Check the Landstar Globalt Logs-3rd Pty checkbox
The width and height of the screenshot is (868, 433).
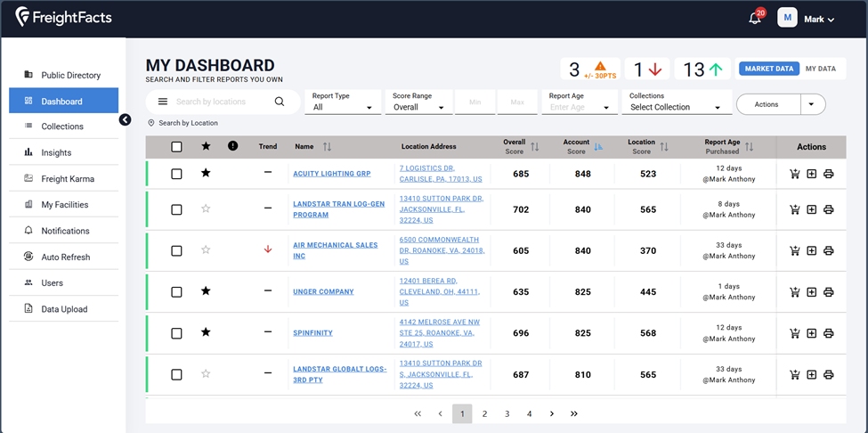176,375
